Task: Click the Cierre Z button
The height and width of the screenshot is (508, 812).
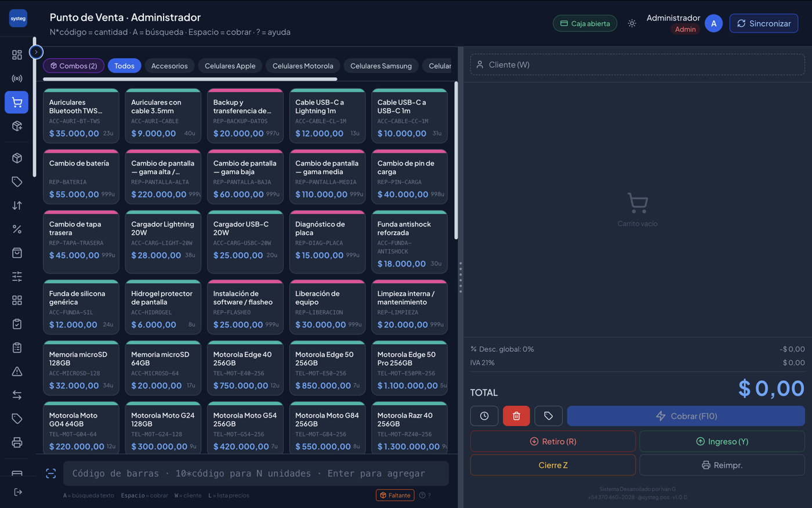Action: click(553, 465)
